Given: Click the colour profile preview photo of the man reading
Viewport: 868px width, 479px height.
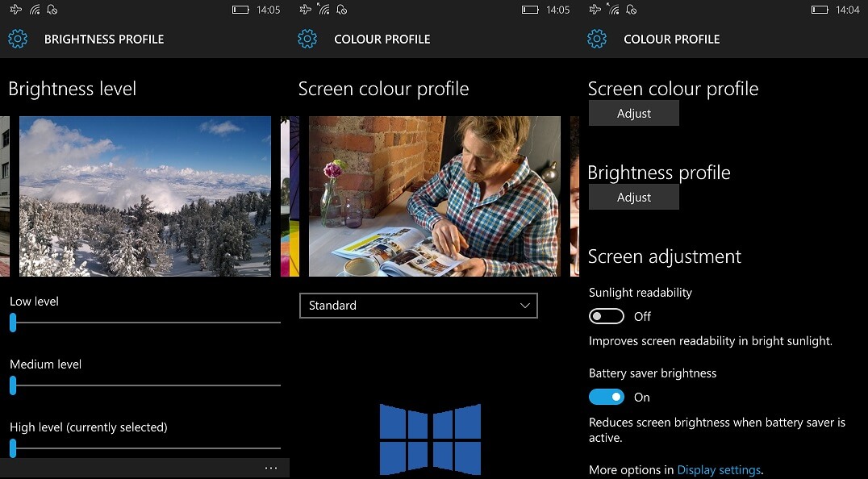Looking at the screenshot, I should point(434,196).
